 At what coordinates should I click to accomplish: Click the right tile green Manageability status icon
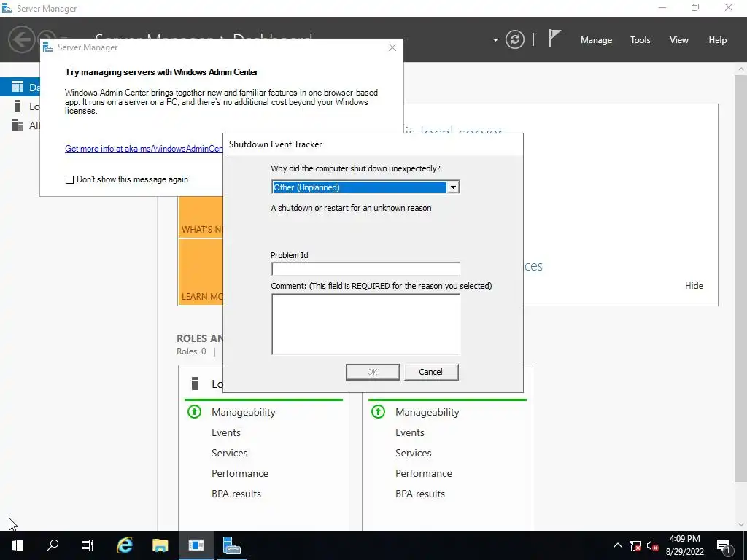(x=379, y=412)
